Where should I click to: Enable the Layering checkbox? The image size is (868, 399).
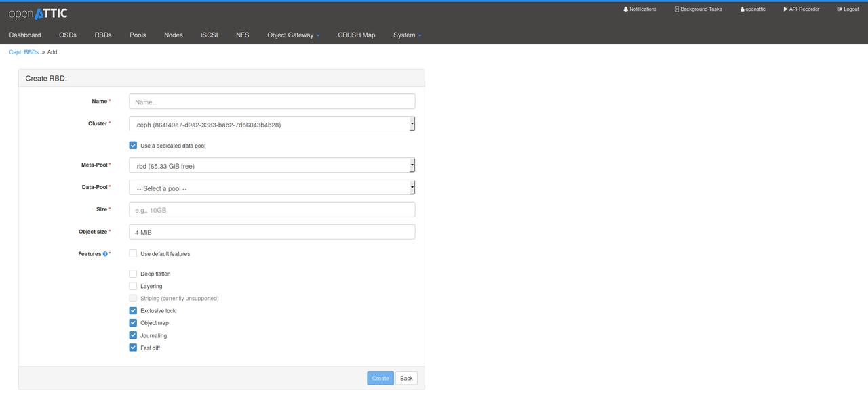click(x=133, y=286)
